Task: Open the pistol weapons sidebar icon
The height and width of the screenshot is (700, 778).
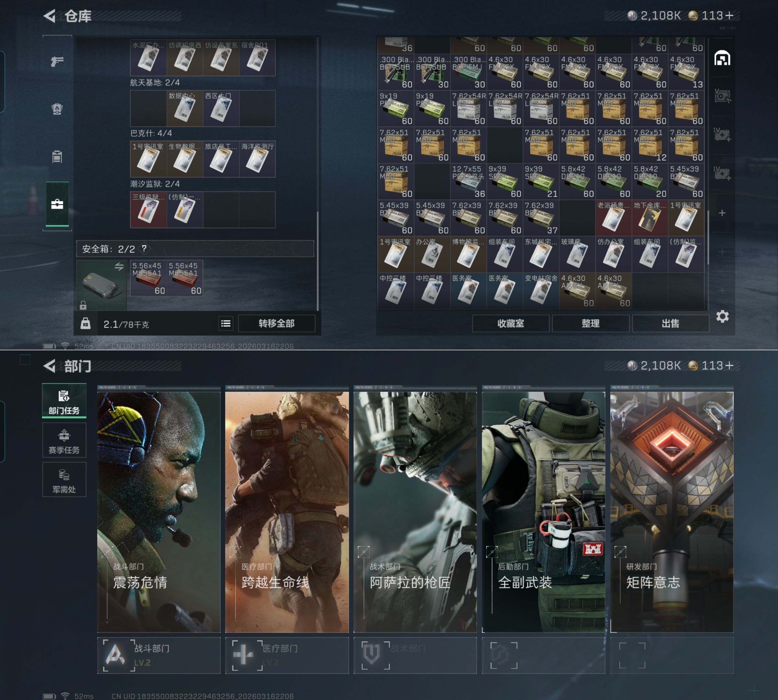Action: coord(57,61)
